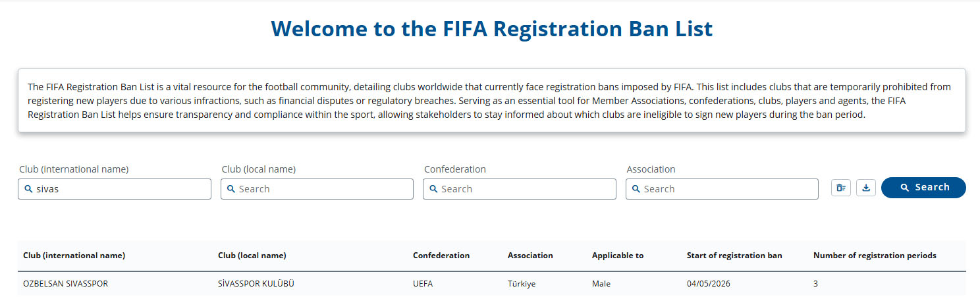This screenshot has height=301, width=980.
Task: Click magnifier icon in Confederation field
Action: pos(433,189)
